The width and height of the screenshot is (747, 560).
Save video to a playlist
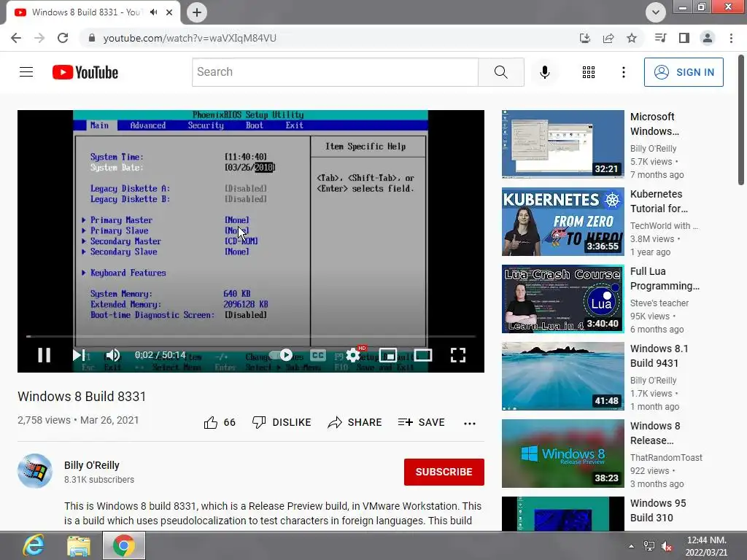click(x=422, y=422)
